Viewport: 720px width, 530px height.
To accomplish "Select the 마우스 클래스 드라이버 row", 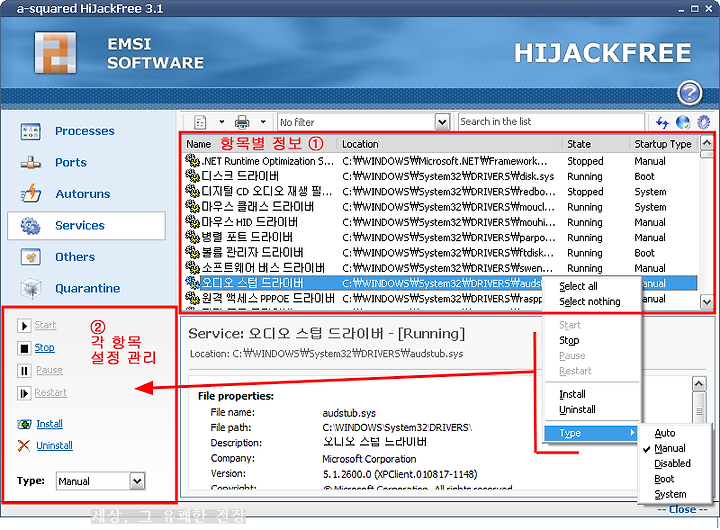I will tap(440, 207).
